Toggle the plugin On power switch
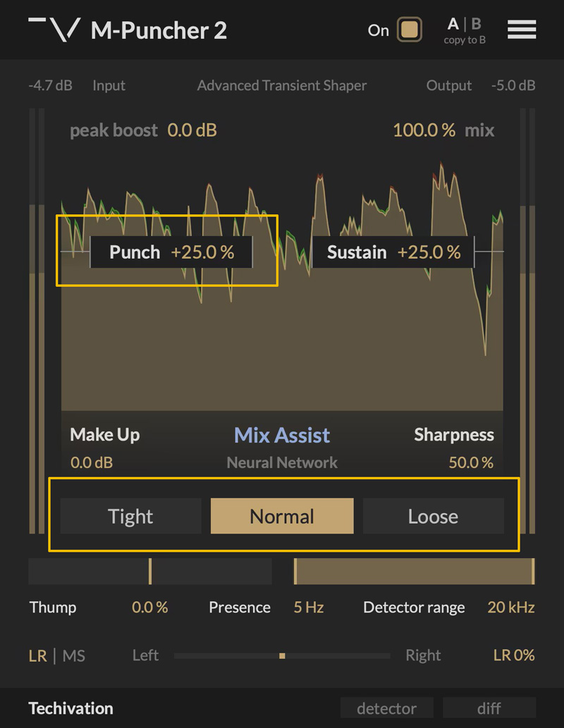Viewport: 564px width, 728px height. 410,30
